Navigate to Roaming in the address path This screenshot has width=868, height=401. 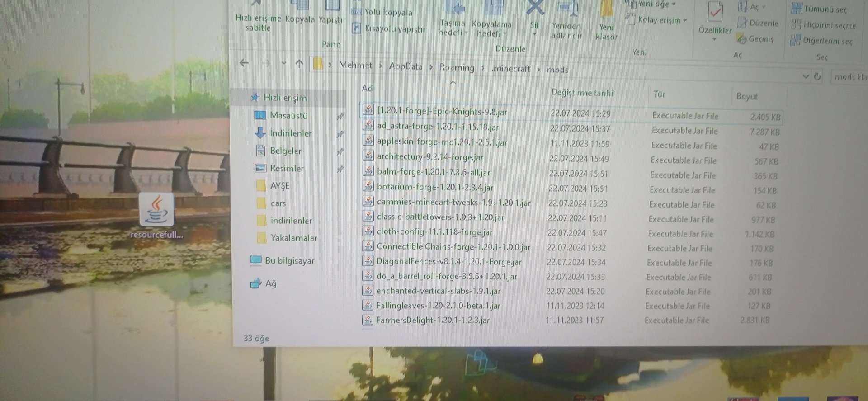457,67
